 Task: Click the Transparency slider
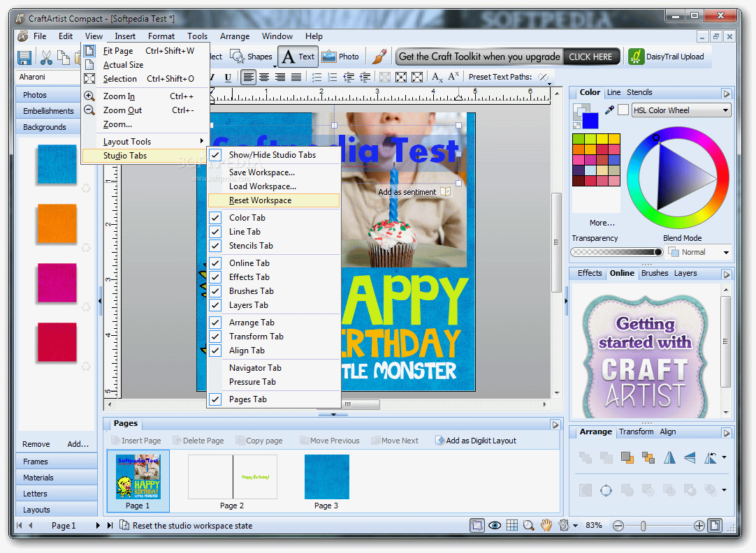[x=617, y=252]
